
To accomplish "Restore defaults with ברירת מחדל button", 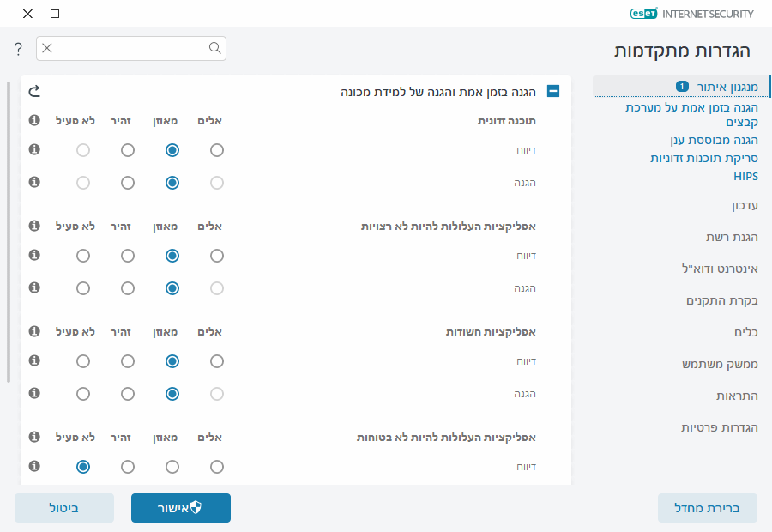I will 708,507.
